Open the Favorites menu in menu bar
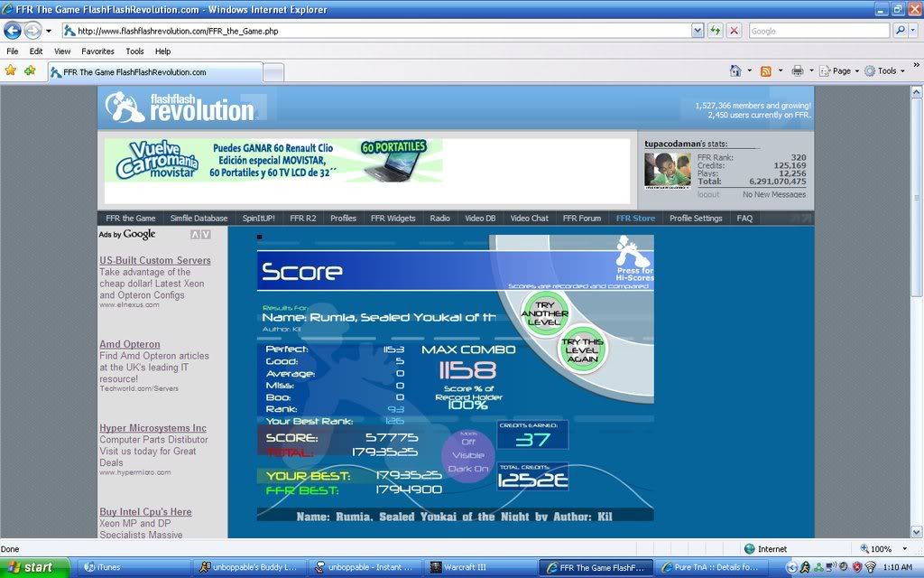 click(97, 51)
